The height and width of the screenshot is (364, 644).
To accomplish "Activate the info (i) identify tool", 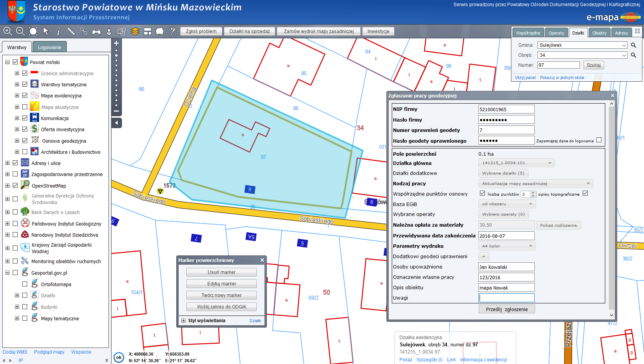I will (x=58, y=31).
